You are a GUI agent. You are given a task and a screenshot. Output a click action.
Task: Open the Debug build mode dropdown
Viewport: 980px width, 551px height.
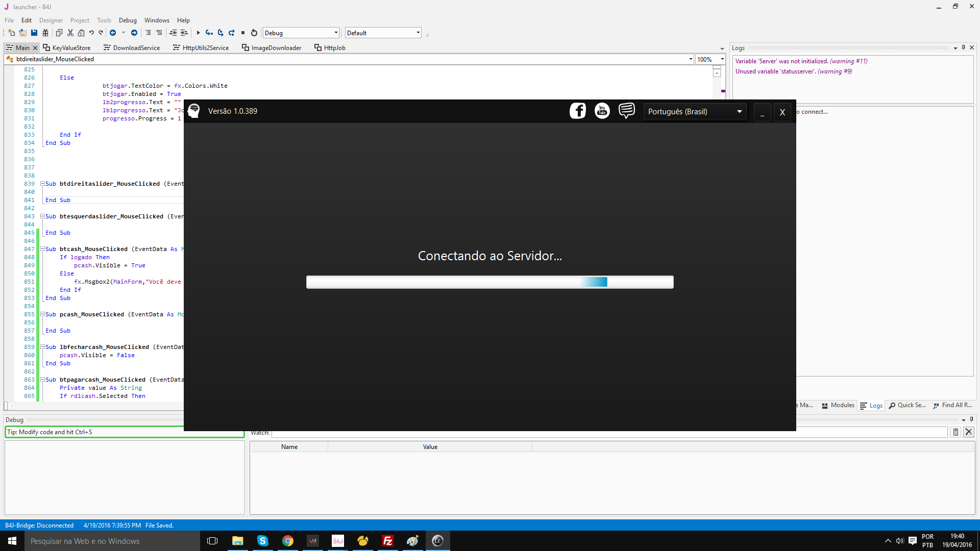301,33
